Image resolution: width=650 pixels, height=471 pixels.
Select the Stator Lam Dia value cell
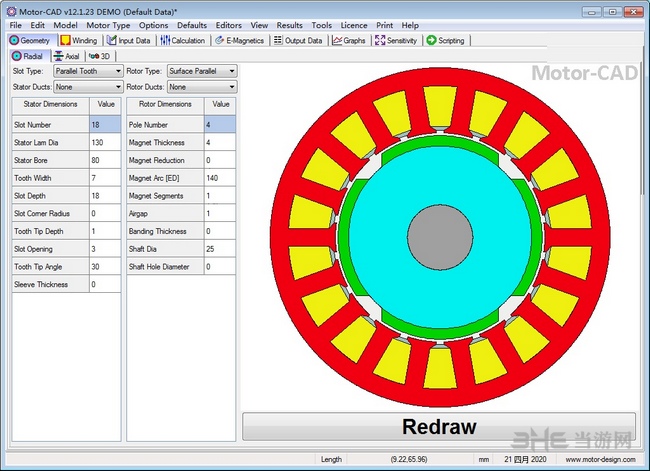click(105, 142)
